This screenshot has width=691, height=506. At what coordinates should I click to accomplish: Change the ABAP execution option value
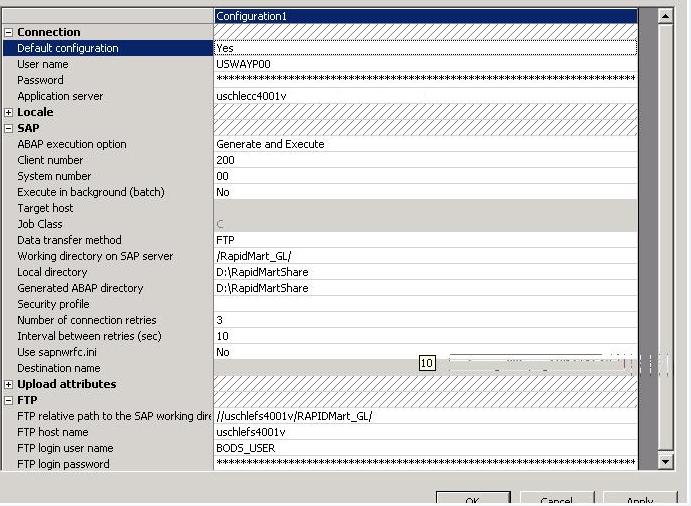tap(426, 144)
